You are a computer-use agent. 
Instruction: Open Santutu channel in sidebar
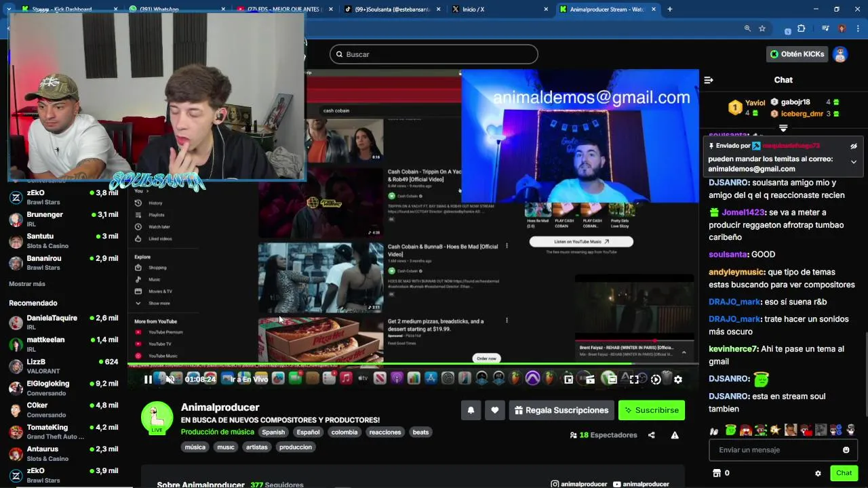[x=64, y=241]
